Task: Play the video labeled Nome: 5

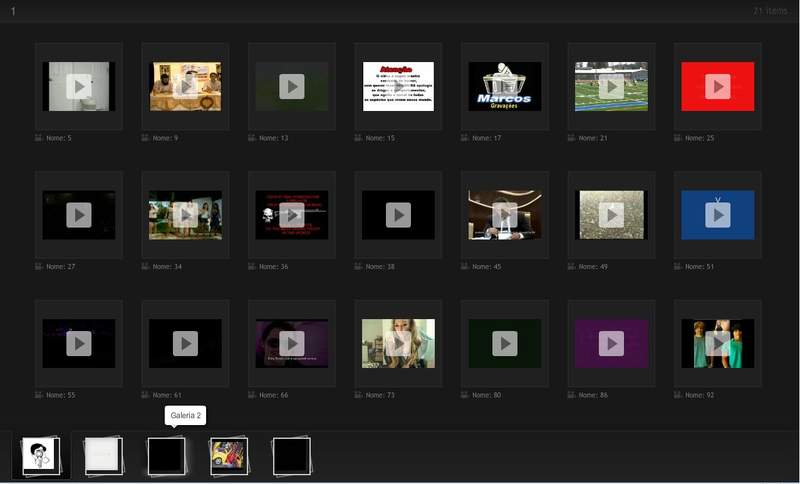Action: pos(79,87)
